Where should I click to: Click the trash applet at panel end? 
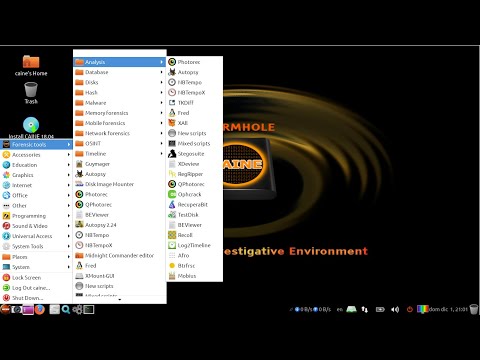474,310
